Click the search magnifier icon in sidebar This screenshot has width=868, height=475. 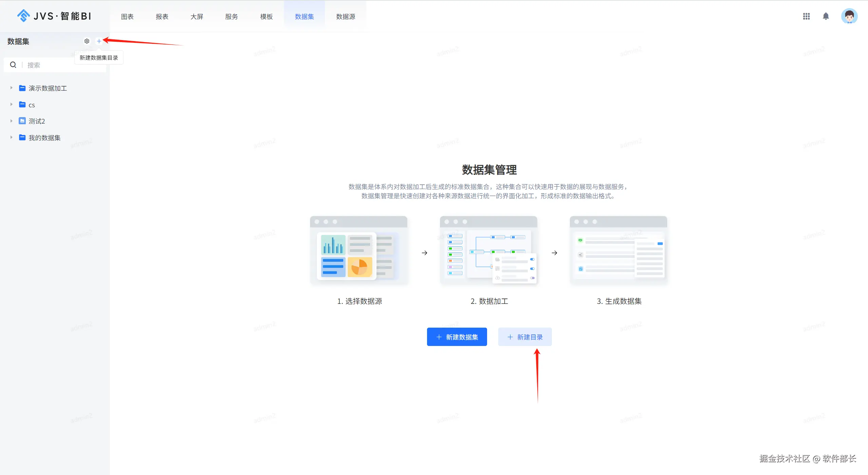tap(13, 65)
